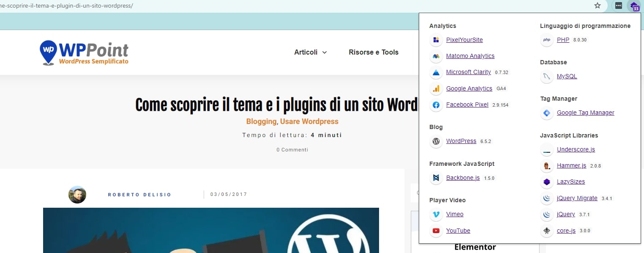Open the MySQL link
Screen dimensions: 644x253
[567, 76]
